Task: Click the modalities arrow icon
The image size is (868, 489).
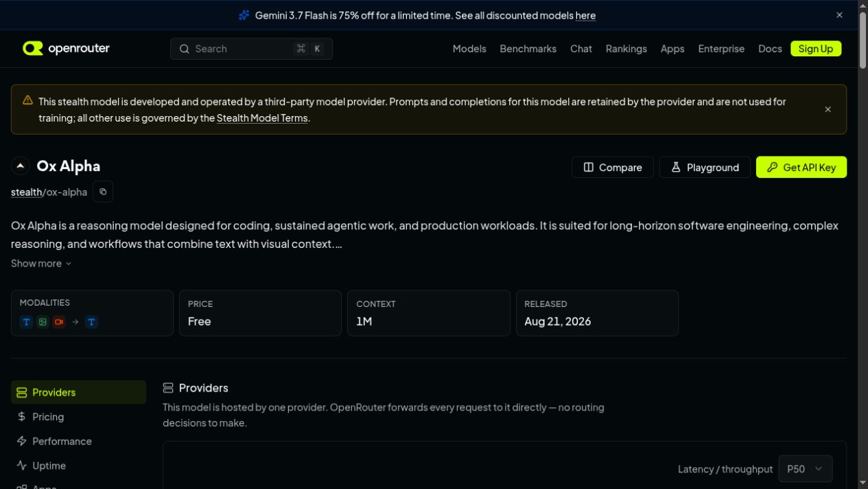Action: point(75,321)
